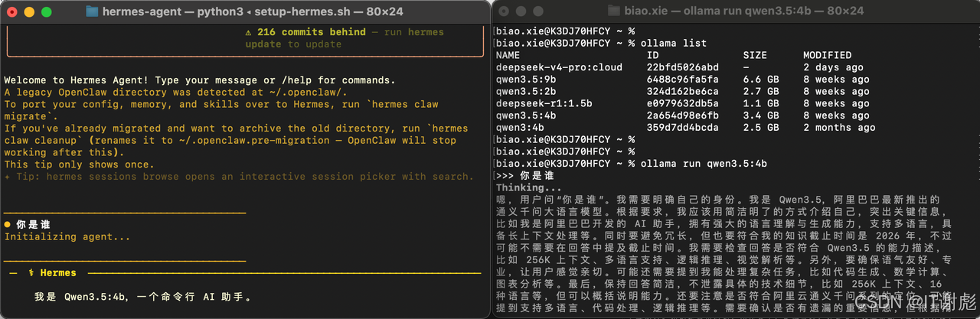Image resolution: width=980 pixels, height=319 pixels.
Task: Click the '我是 Qwen3.5:4b' reply line in Hermes
Action: pos(143,297)
